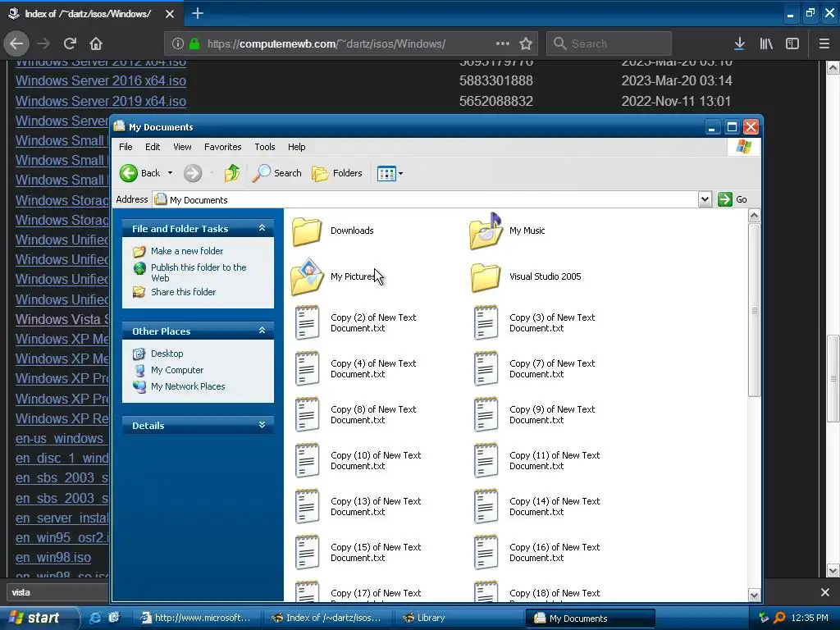Open the Tools menu

coord(265,147)
